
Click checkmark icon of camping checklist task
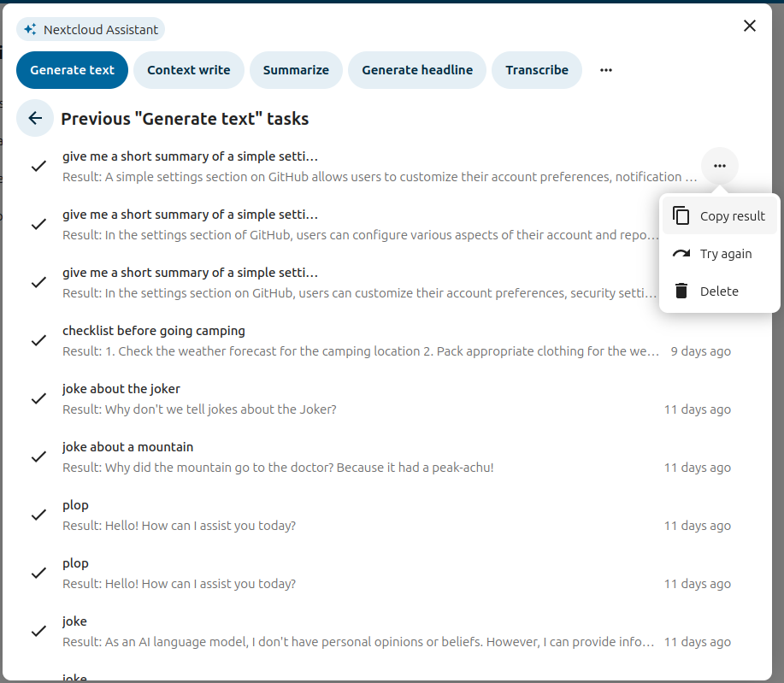pos(38,340)
